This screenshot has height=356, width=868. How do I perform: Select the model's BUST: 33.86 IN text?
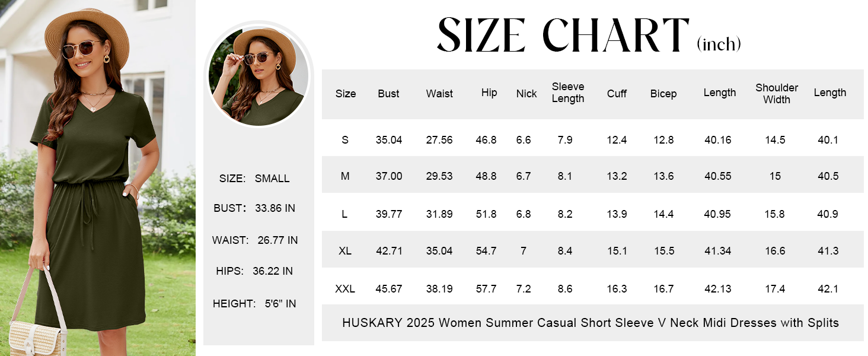pyautogui.click(x=254, y=208)
